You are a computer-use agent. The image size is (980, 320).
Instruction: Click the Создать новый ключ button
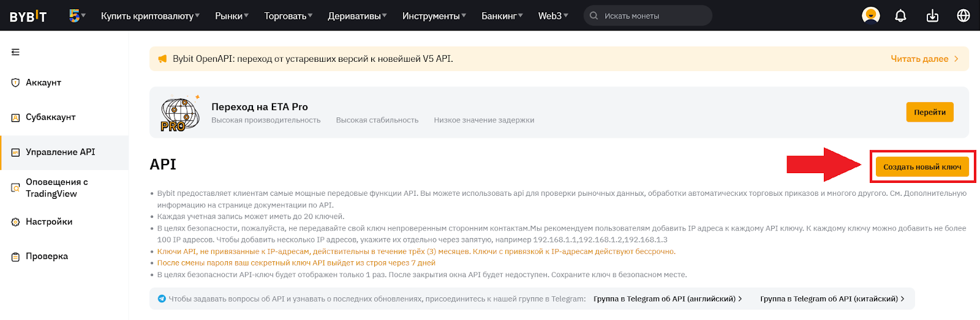922,167
